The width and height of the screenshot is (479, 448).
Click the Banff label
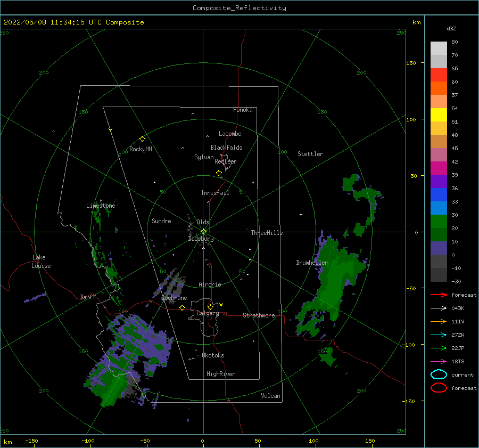(88, 297)
